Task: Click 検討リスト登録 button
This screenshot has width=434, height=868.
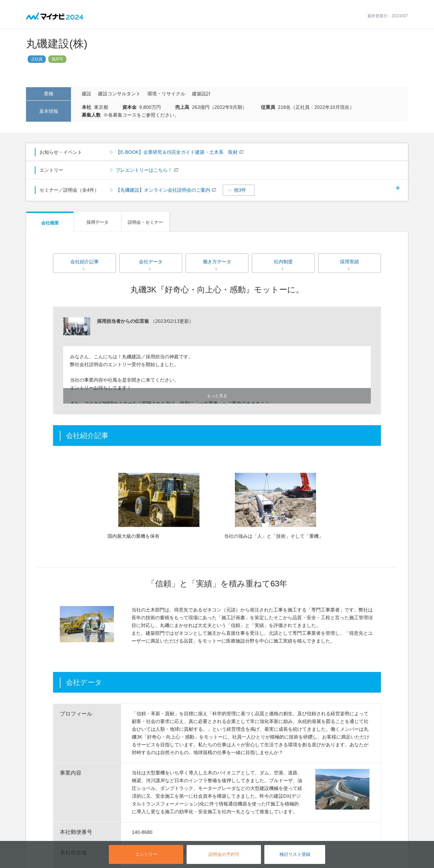Action: coord(295,854)
